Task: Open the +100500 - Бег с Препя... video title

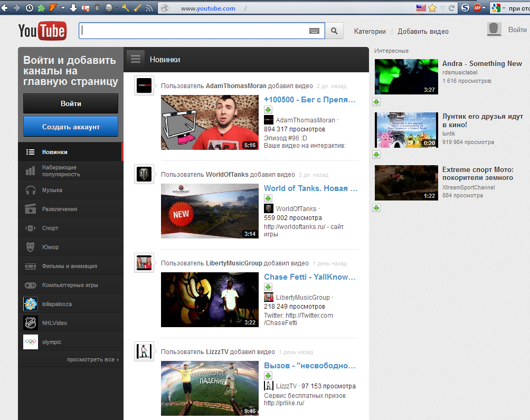Action: coord(310,100)
